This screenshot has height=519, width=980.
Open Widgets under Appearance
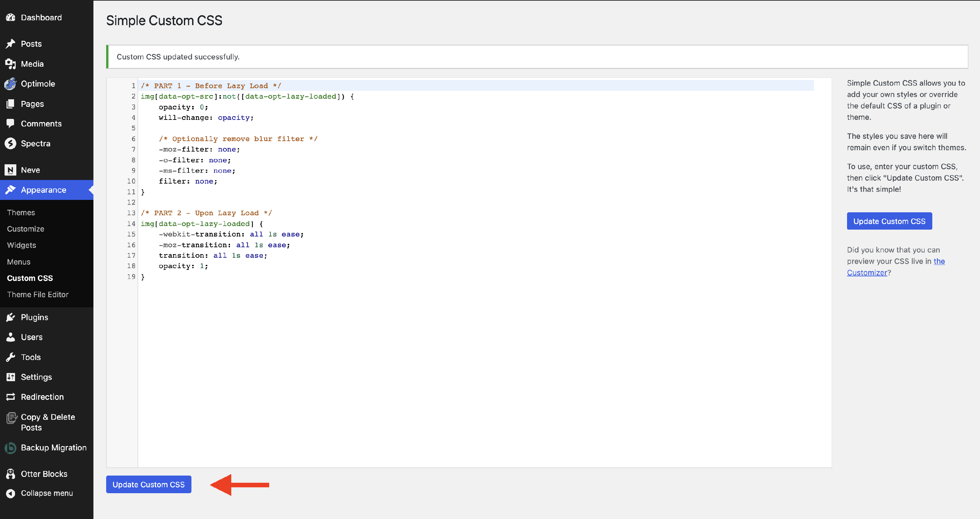22,245
